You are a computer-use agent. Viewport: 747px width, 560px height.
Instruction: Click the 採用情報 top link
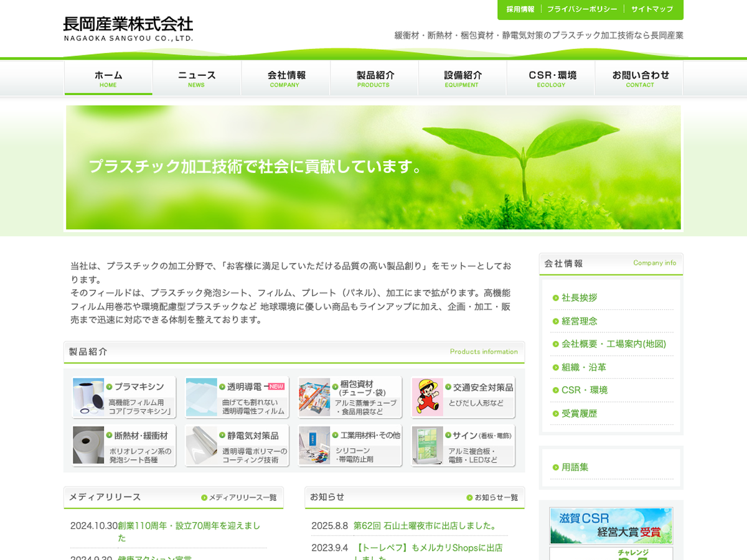click(520, 9)
